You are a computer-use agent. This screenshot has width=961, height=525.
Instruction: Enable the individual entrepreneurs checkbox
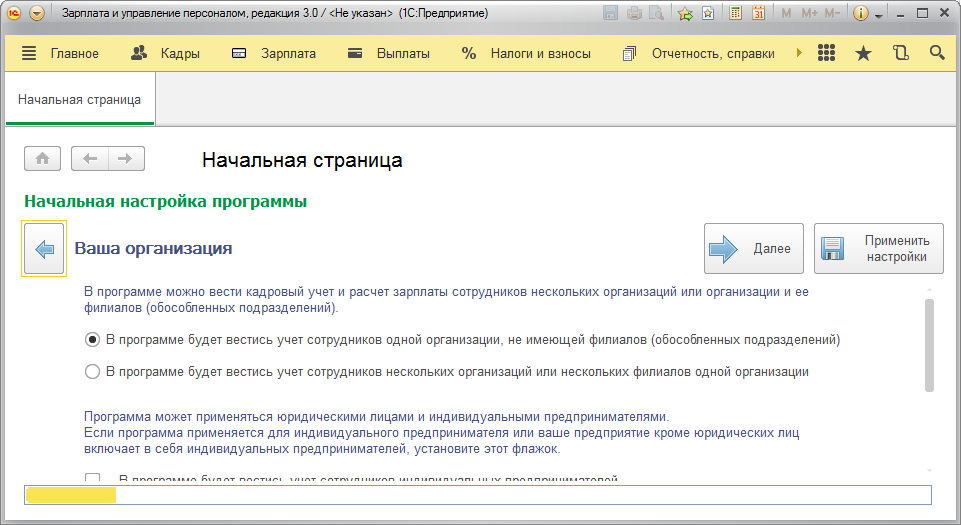click(x=93, y=479)
